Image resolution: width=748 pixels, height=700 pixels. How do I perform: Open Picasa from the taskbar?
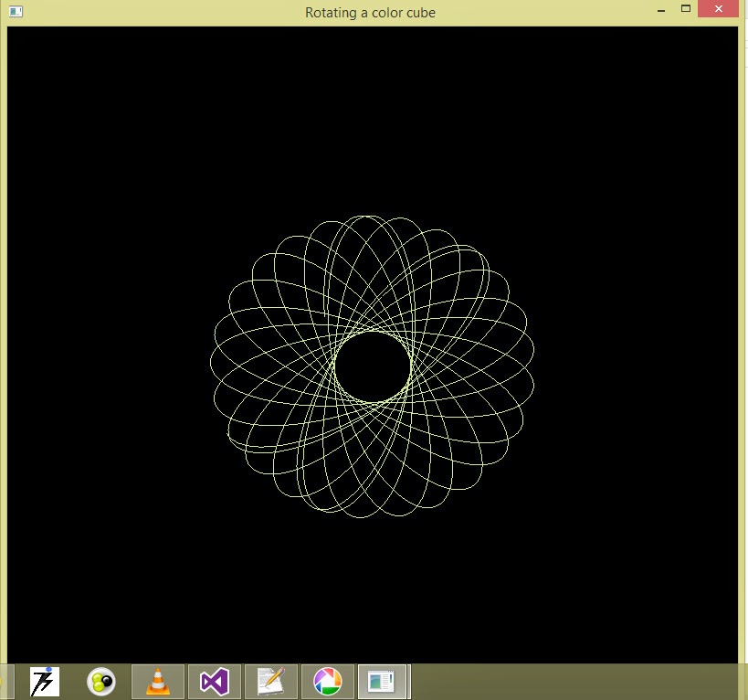tap(327, 681)
